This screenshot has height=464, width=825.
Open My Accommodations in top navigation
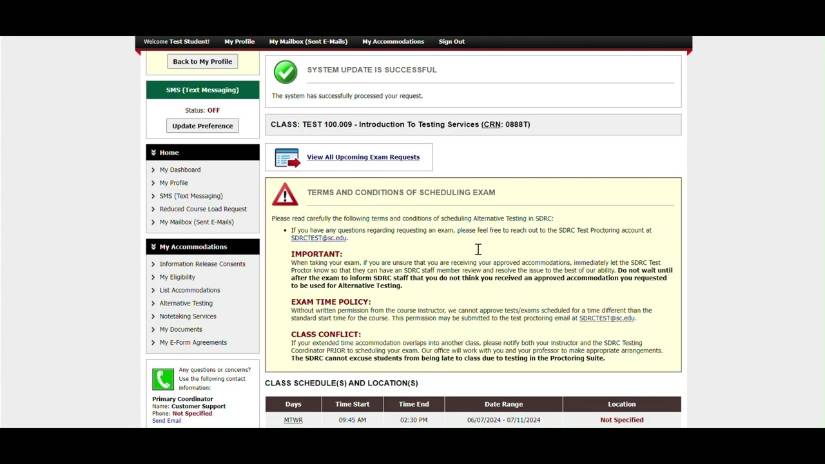393,42
